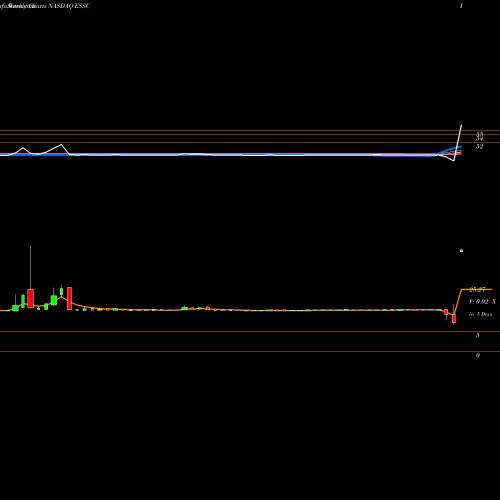This screenshot has width=500, height=500.
Task: Click the tall red candle with long upper wick
Action: pos(30,298)
